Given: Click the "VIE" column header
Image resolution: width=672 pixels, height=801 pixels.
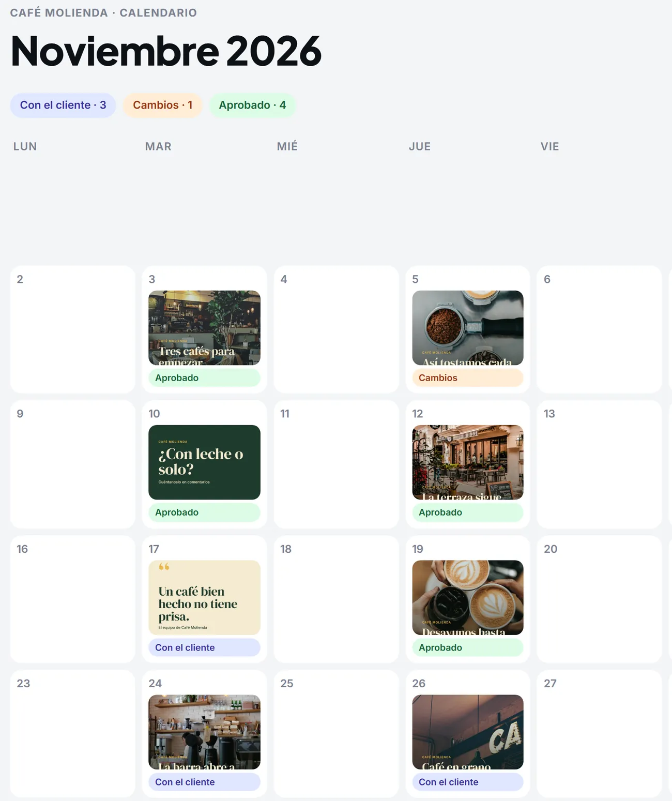Looking at the screenshot, I should (x=550, y=146).
